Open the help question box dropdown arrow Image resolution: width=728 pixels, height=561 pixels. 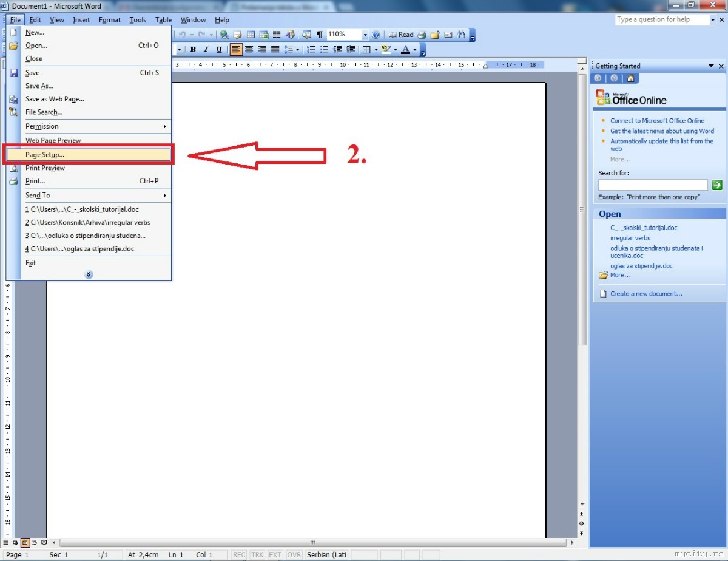pos(713,19)
